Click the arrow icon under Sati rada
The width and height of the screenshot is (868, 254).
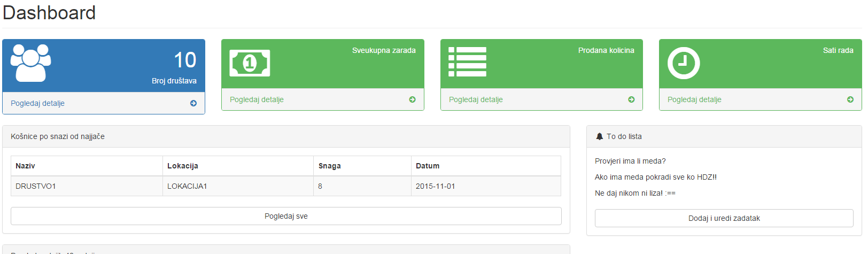click(850, 99)
